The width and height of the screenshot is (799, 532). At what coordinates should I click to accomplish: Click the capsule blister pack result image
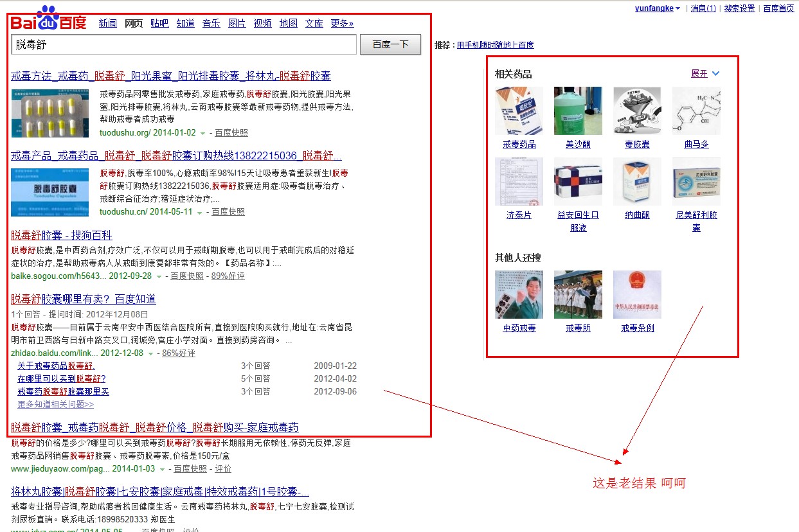(x=49, y=113)
